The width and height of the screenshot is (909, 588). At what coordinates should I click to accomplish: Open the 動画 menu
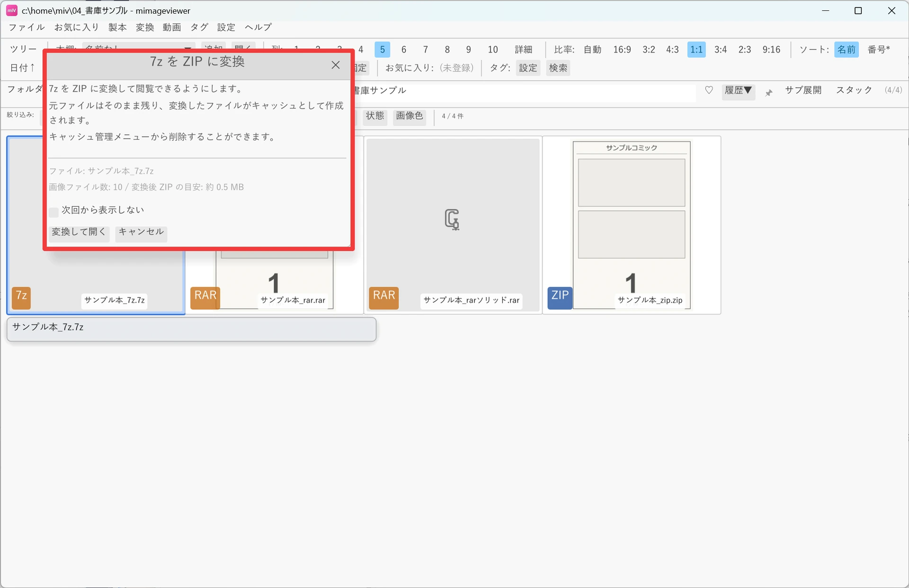pos(172,27)
